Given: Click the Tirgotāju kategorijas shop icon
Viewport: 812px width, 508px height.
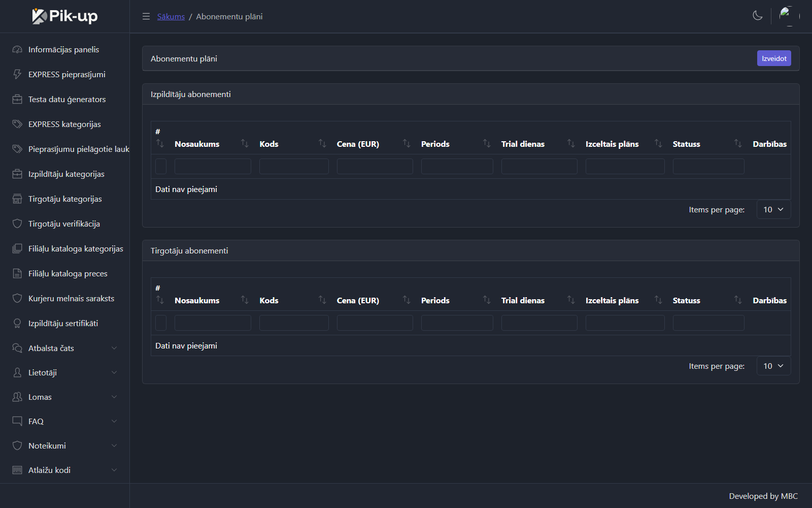Looking at the screenshot, I should pos(17,199).
